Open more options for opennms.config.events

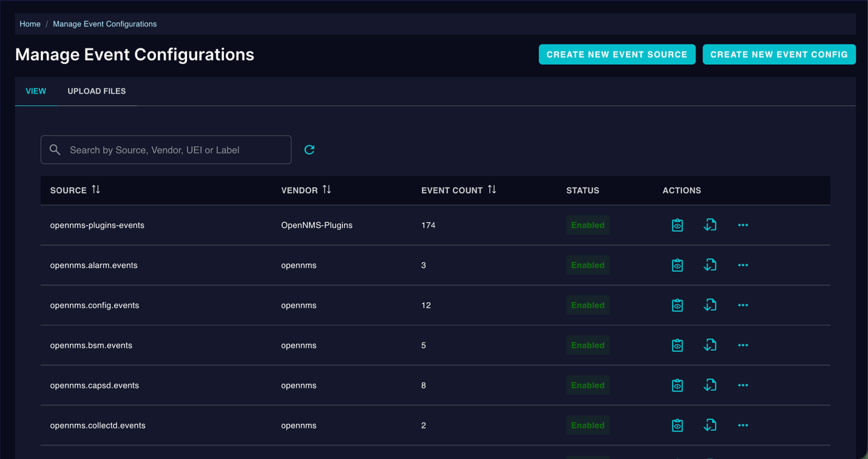pyautogui.click(x=743, y=305)
